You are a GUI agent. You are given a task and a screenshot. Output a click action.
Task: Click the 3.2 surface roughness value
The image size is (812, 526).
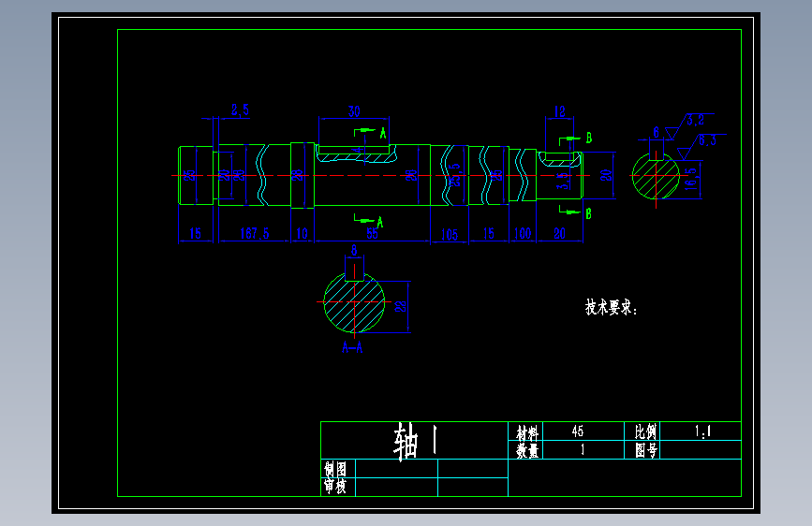[696, 120]
